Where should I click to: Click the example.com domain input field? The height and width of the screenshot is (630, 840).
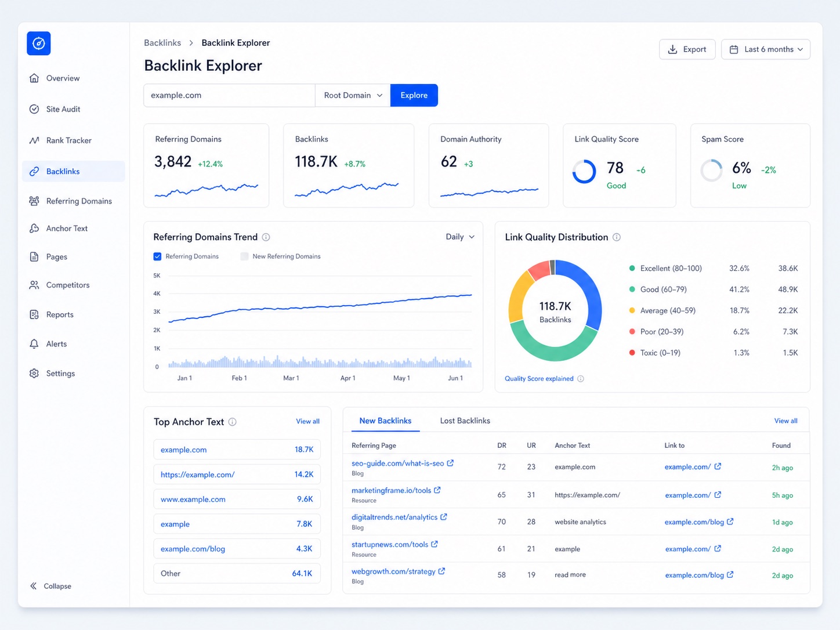[229, 96]
